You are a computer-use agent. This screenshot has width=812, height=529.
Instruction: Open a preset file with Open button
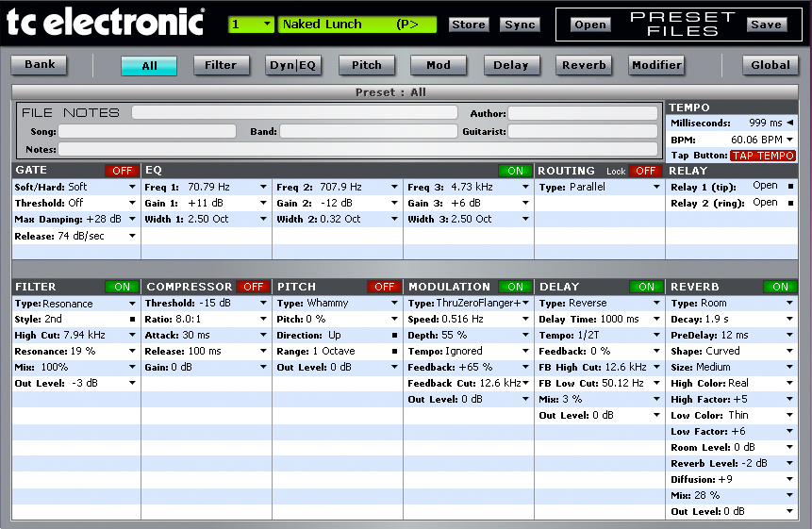coord(590,25)
